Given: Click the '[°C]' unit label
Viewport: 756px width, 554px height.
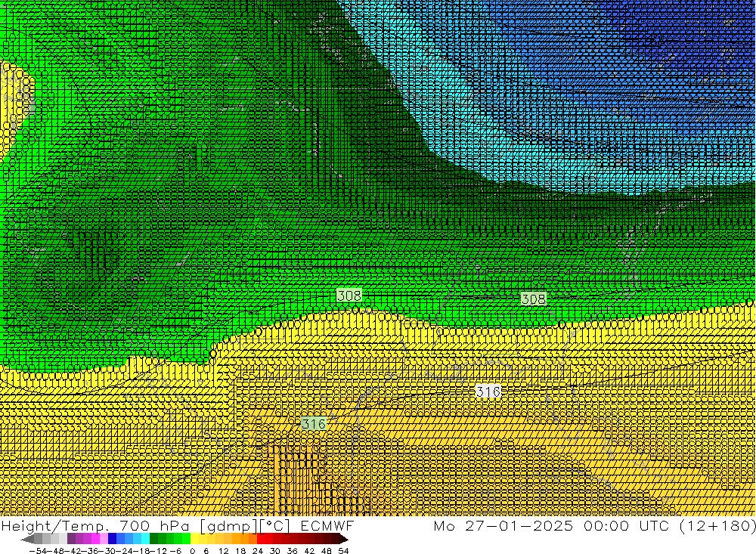Looking at the screenshot, I should coord(274,525).
